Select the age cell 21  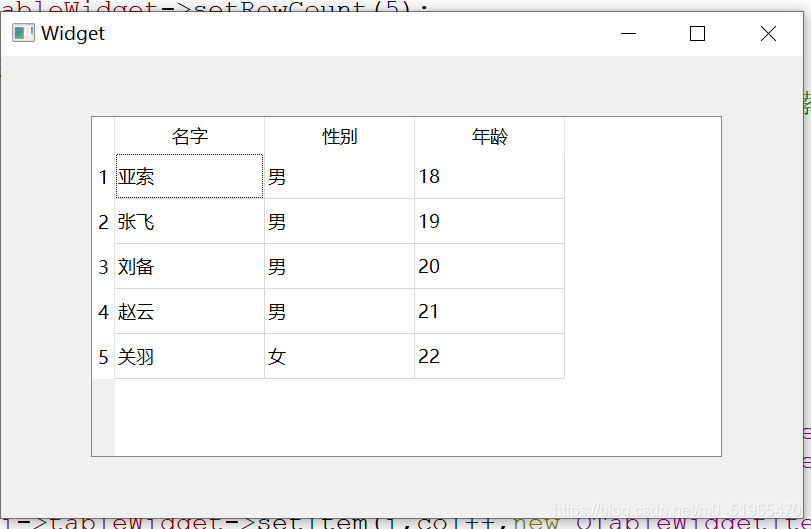click(489, 311)
